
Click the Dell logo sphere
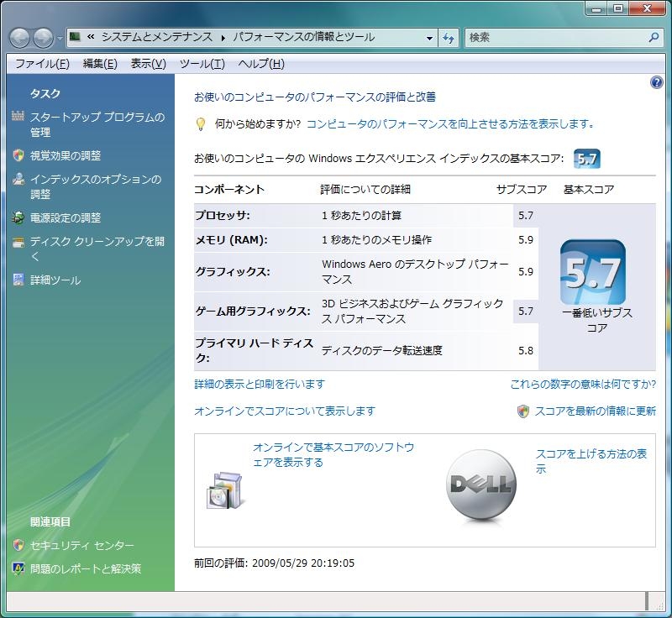[x=481, y=484]
